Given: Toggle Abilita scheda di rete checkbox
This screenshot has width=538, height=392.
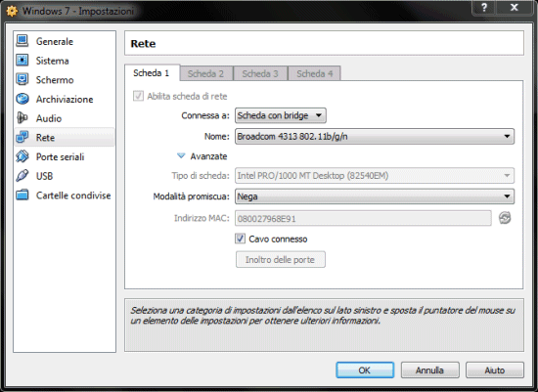Looking at the screenshot, I should pos(138,96).
